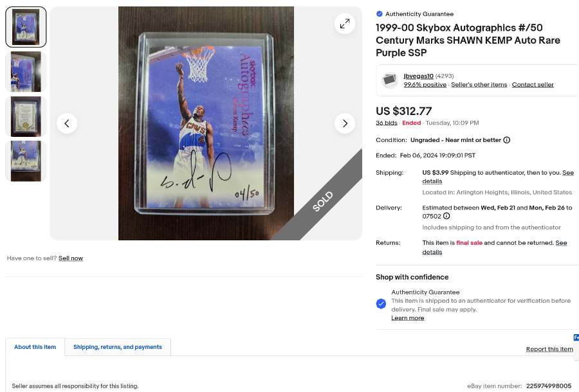The height and width of the screenshot is (392, 579).
Task: Click the Sell now link
Action: point(71,258)
